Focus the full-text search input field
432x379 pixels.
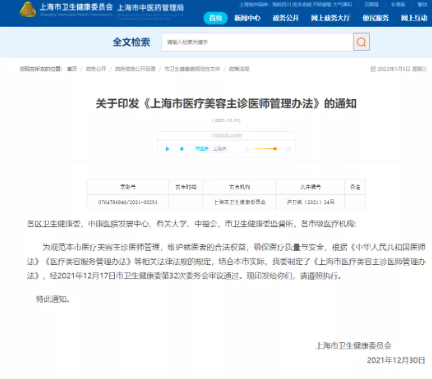click(257, 42)
